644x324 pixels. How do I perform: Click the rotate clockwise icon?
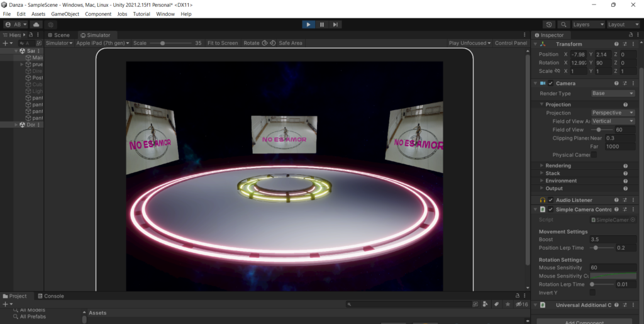pyautogui.click(x=265, y=43)
